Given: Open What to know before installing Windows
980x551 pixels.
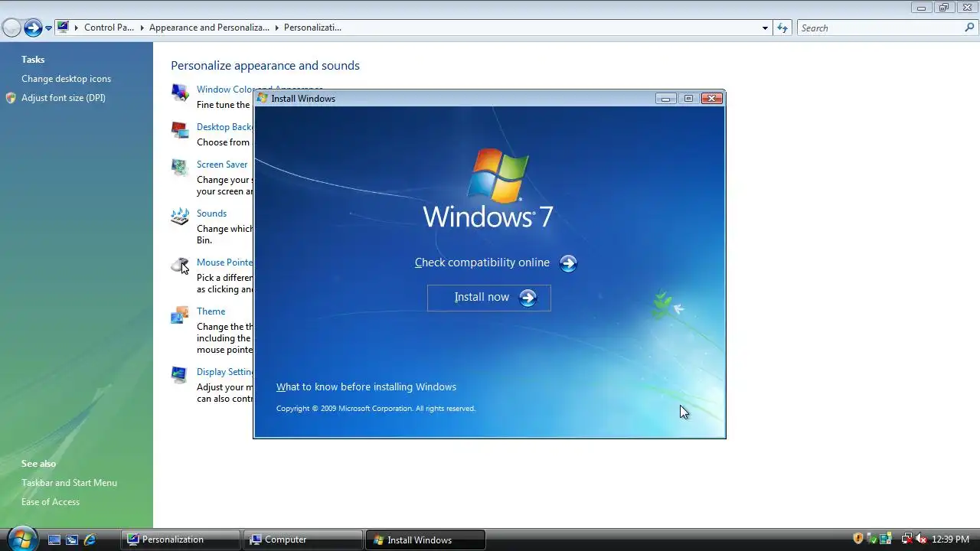Looking at the screenshot, I should tap(366, 387).
